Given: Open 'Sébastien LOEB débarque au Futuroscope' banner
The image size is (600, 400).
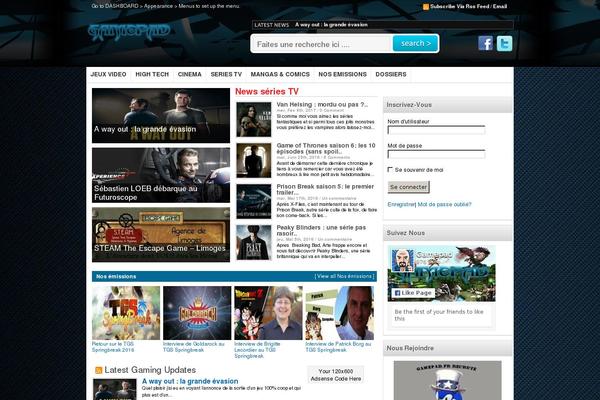Looking at the screenshot, I should [x=161, y=175].
